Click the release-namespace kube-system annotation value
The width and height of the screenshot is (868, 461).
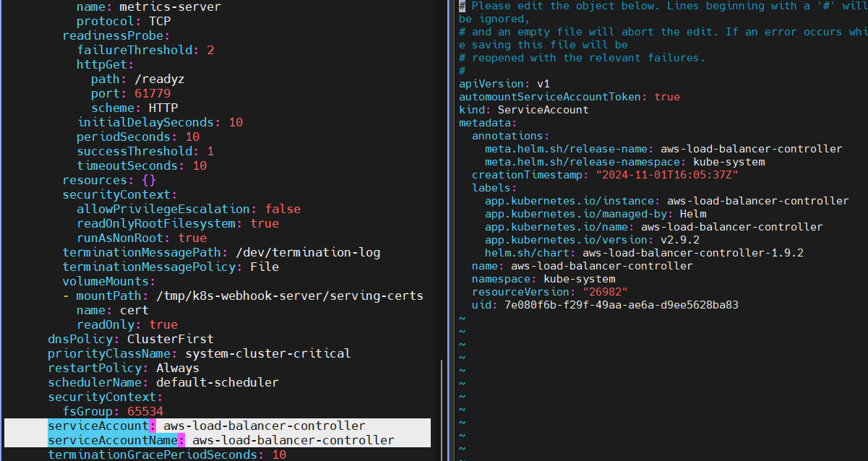click(729, 162)
